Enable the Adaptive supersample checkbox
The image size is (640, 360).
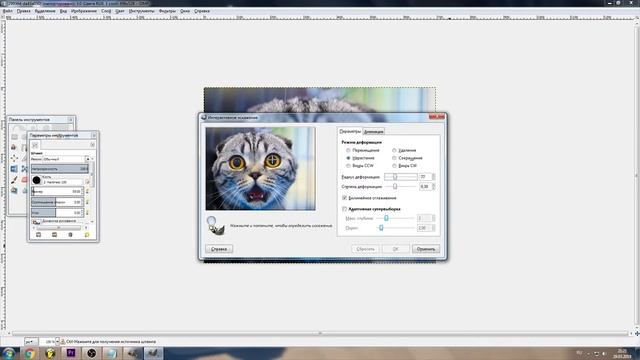click(344, 209)
